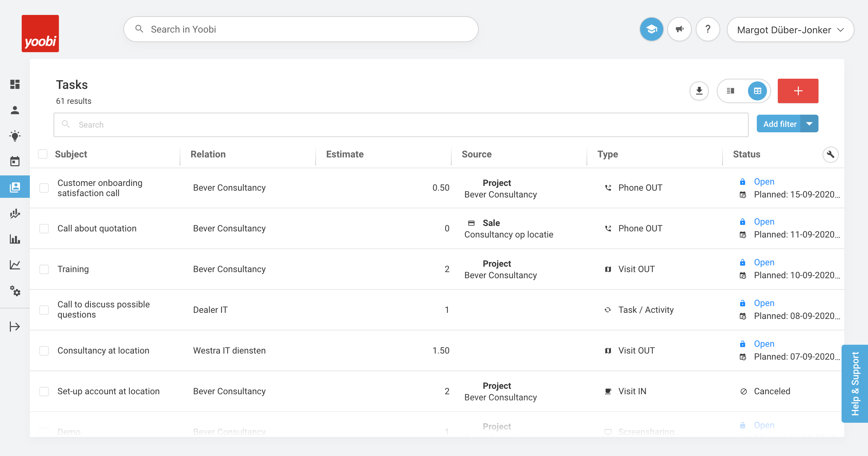Sort by Relation column header
Viewport: 868px width, 456px height.
tap(208, 154)
